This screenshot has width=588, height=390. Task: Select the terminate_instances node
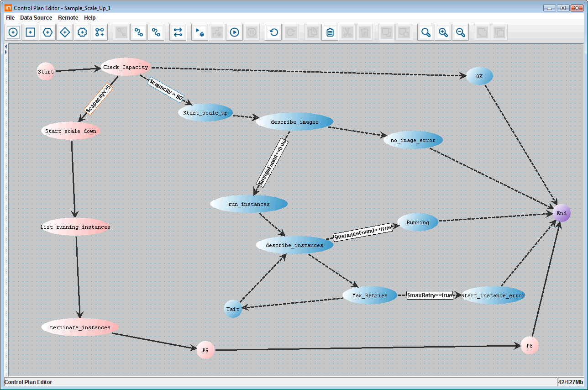(80, 327)
